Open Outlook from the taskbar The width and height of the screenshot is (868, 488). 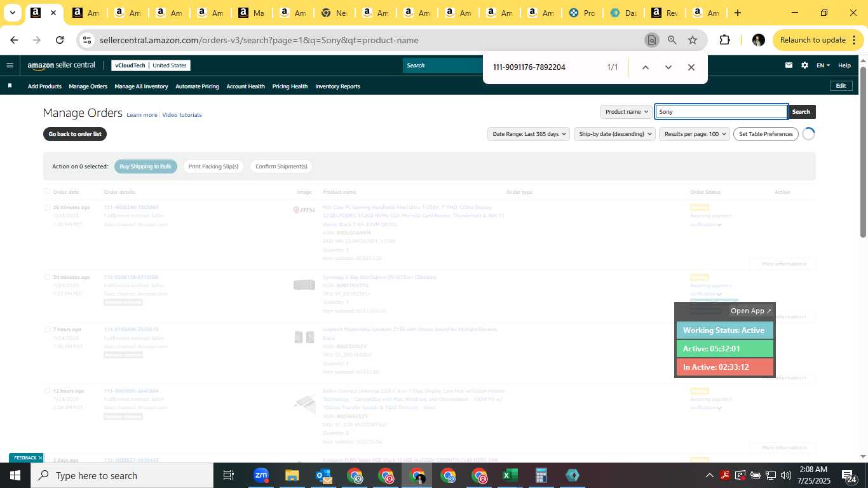coord(323,475)
